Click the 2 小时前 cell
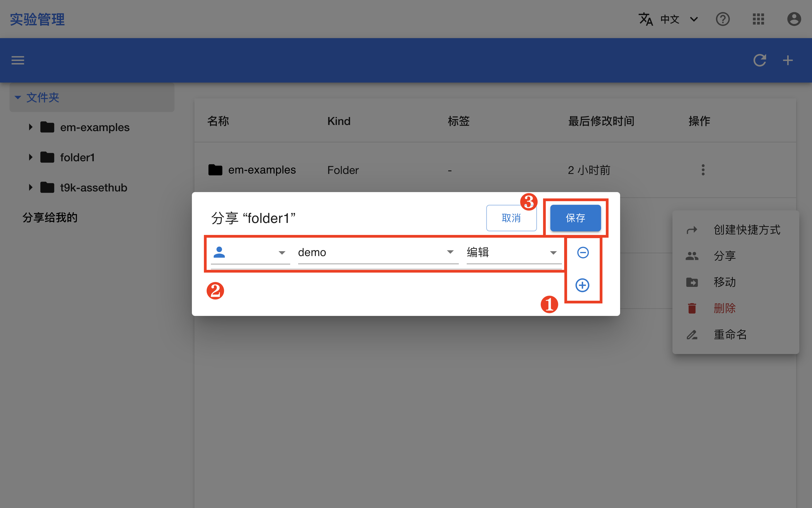Screen dimensions: 812x508 tap(589, 170)
